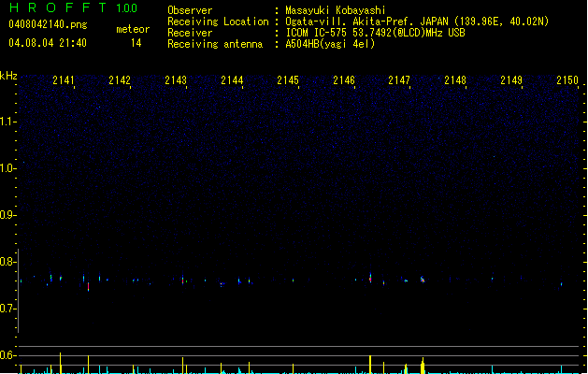This screenshot has height=374, width=588.
Task: Click the 2141 time marker
Action: (x=64, y=80)
